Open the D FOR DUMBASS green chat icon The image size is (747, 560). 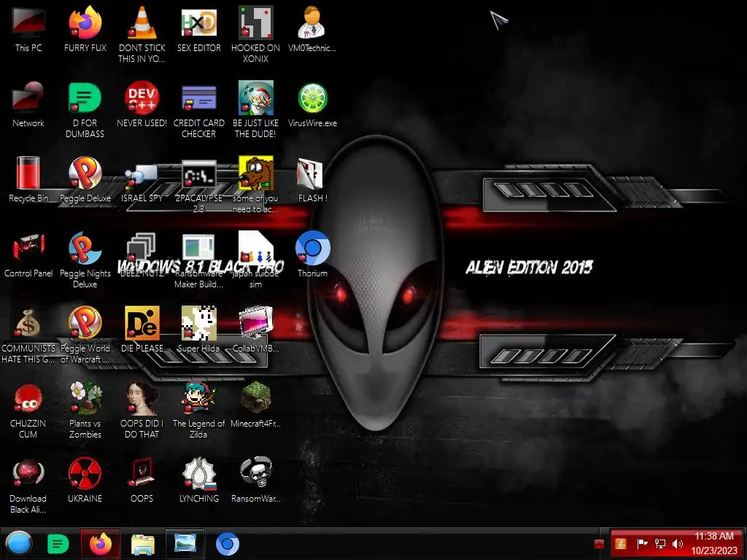85,109
